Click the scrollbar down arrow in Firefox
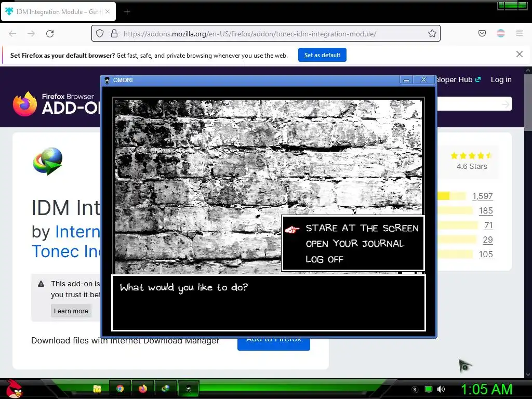The width and height of the screenshot is (532, 399). click(x=528, y=375)
